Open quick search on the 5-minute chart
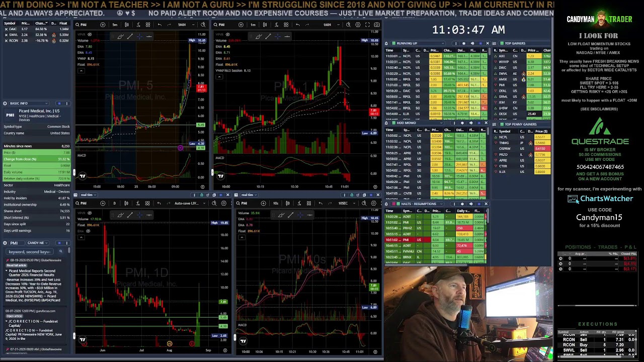Screen dimensions: 644x362 click(x=203, y=25)
